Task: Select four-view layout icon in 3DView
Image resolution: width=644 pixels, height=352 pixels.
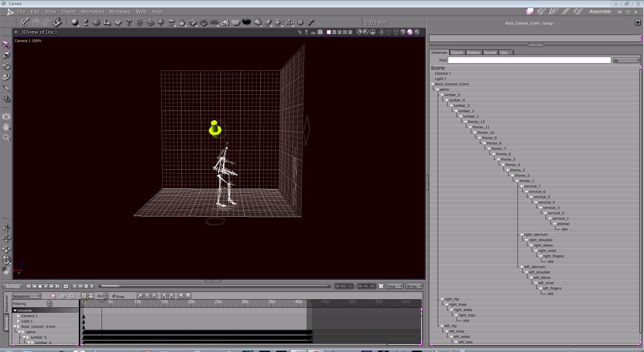Action: click(x=345, y=32)
